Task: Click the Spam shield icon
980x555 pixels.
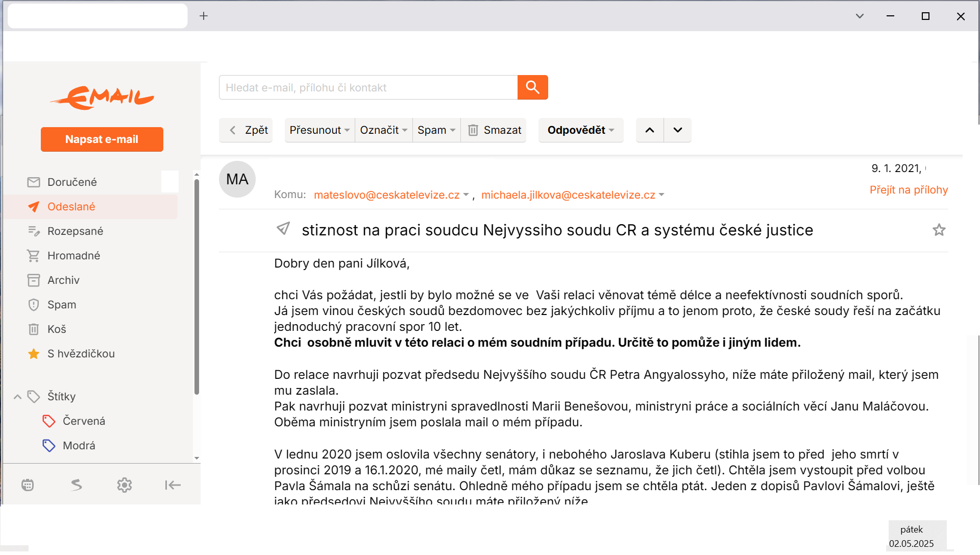Action: (34, 305)
